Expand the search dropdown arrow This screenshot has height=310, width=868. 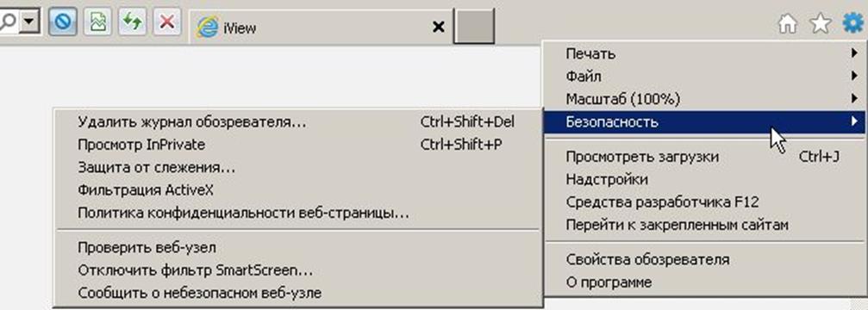pos(29,22)
